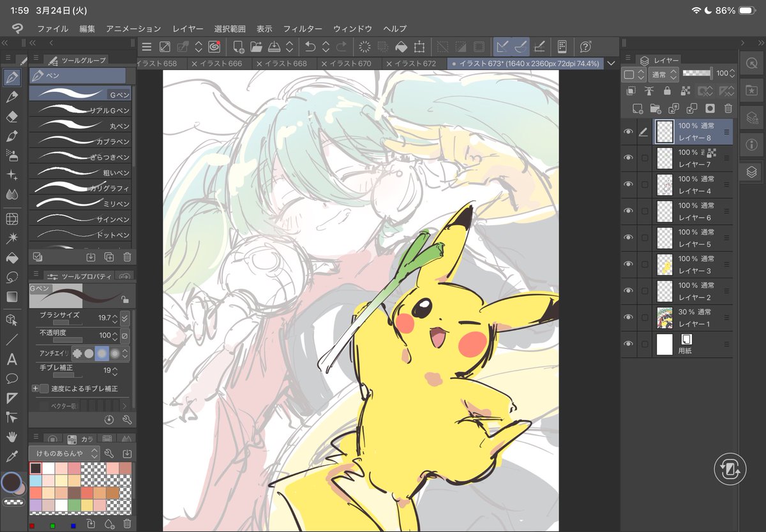Click the Scale/Rotate transform icon

(x=419, y=46)
